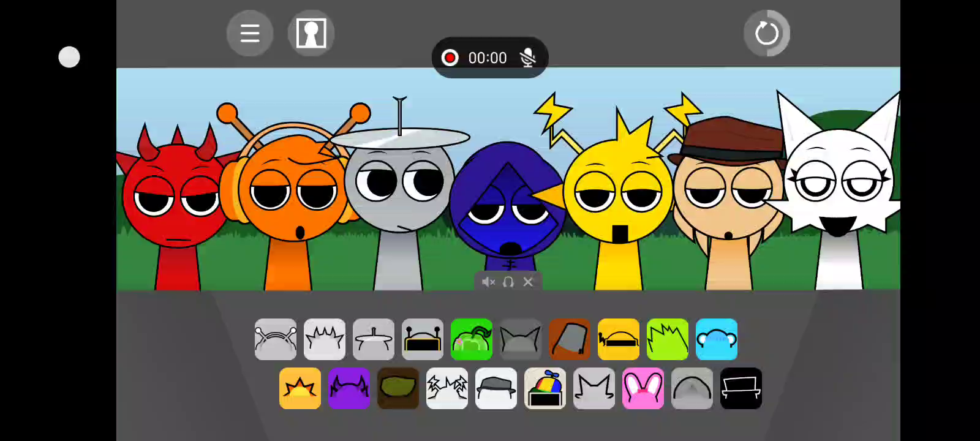980x441 pixels.
Task: Pick the gray hood sound icon
Action: (x=692, y=388)
